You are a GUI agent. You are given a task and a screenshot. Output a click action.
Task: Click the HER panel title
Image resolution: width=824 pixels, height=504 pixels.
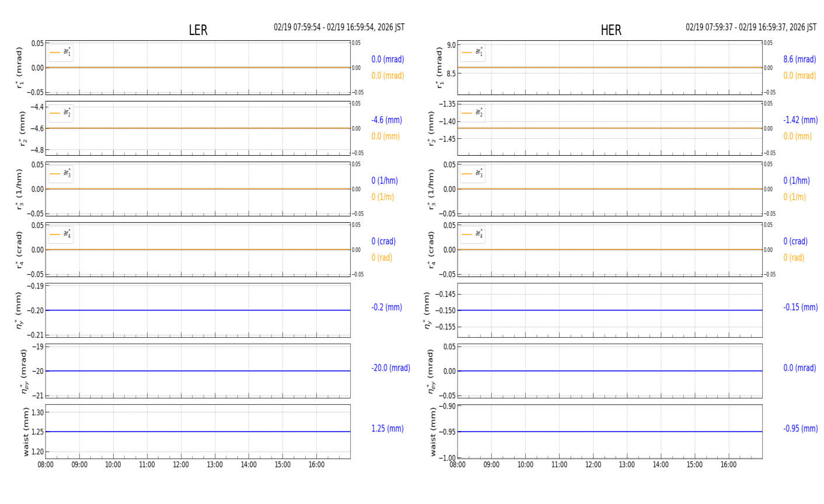(611, 30)
